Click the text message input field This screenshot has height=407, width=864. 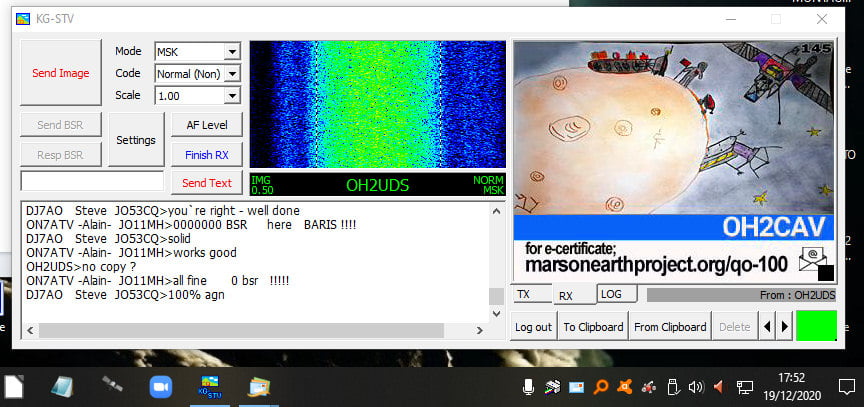tap(92, 181)
